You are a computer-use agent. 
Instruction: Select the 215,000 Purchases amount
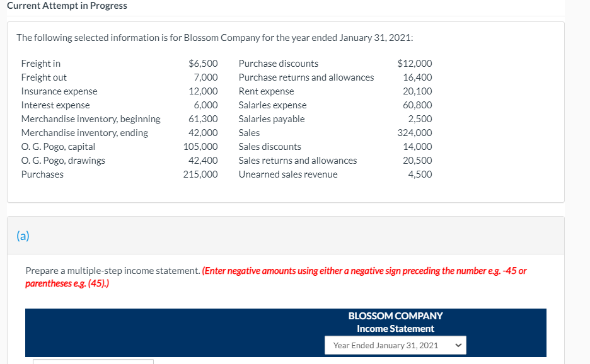click(x=200, y=174)
